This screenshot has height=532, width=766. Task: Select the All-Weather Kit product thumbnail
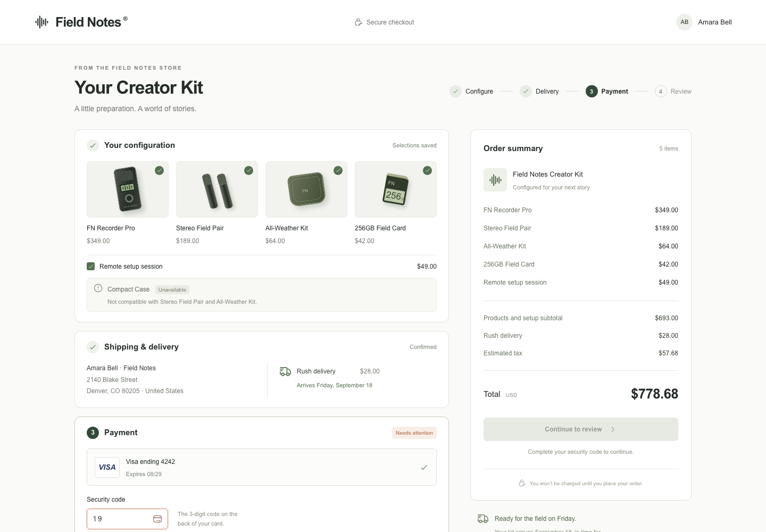point(306,189)
